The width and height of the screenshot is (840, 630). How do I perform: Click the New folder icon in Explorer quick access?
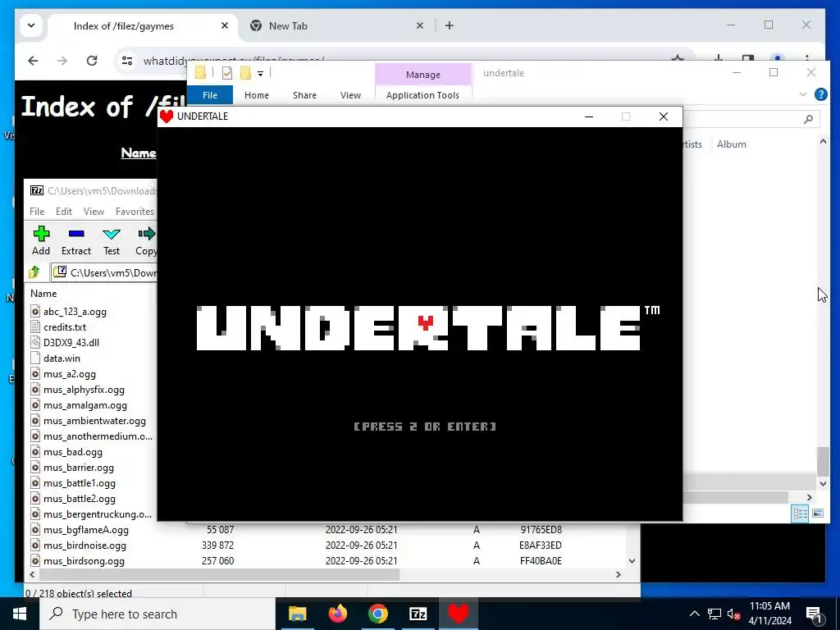click(245, 73)
